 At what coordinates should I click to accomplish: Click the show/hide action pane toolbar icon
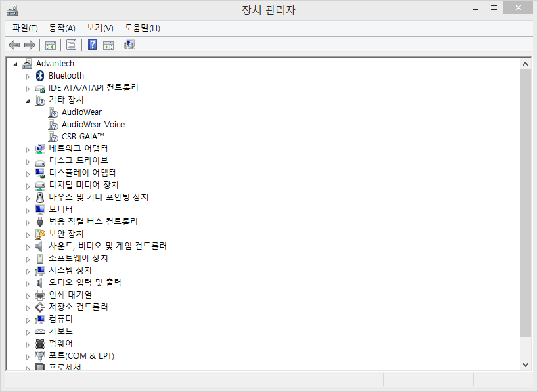click(108, 45)
